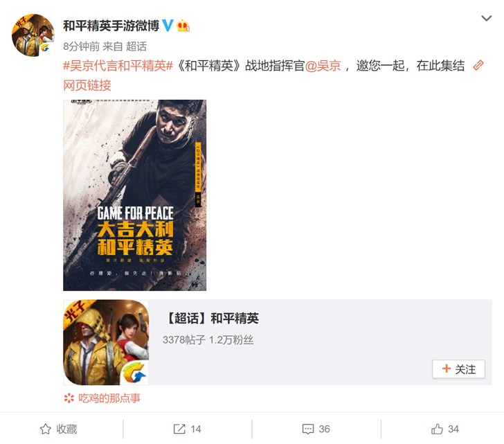Click the blue V verification badge
The image size is (504, 444).
tap(168, 26)
